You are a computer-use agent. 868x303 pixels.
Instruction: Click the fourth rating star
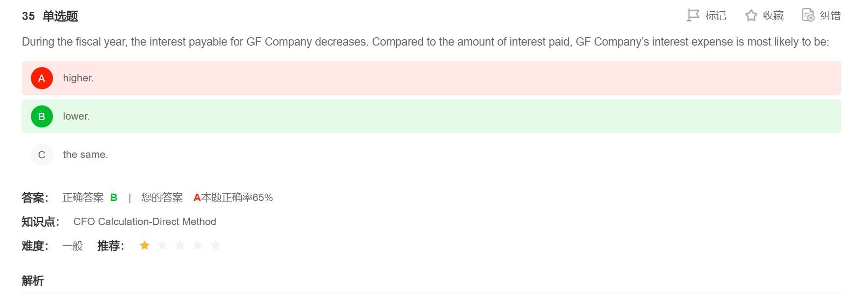coord(198,245)
